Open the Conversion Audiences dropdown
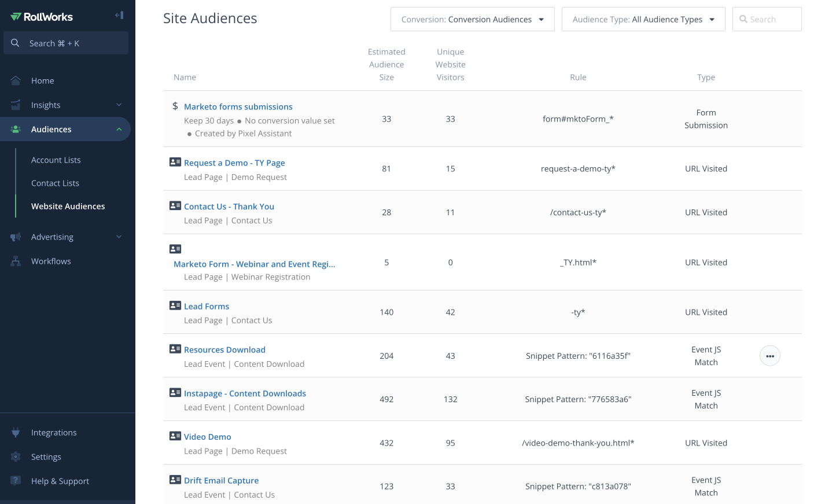The height and width of the screenshot is (504, 825). coord(473,19)
